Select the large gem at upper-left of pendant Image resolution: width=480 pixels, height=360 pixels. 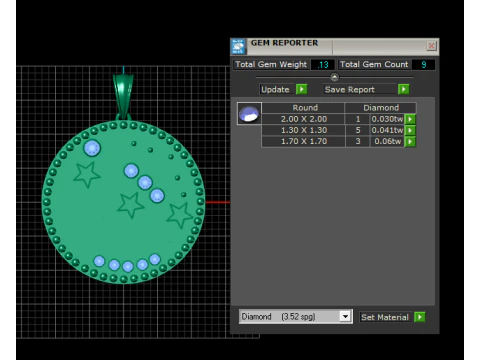click(92, 148)
